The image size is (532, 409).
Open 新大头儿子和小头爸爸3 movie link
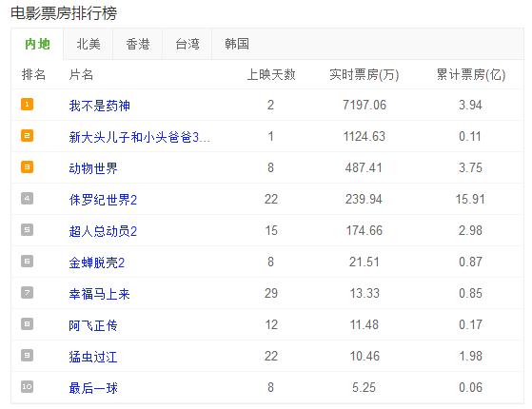139,137
